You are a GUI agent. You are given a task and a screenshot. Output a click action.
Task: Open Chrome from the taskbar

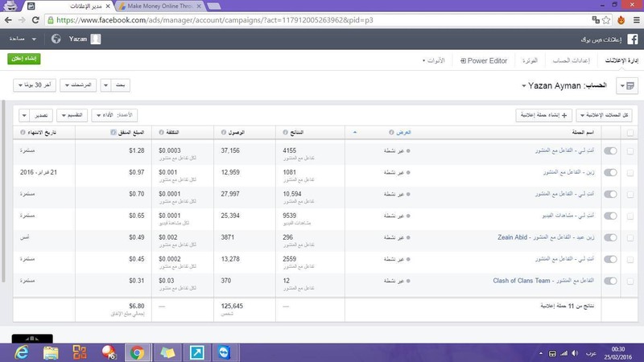pos(137,352)
